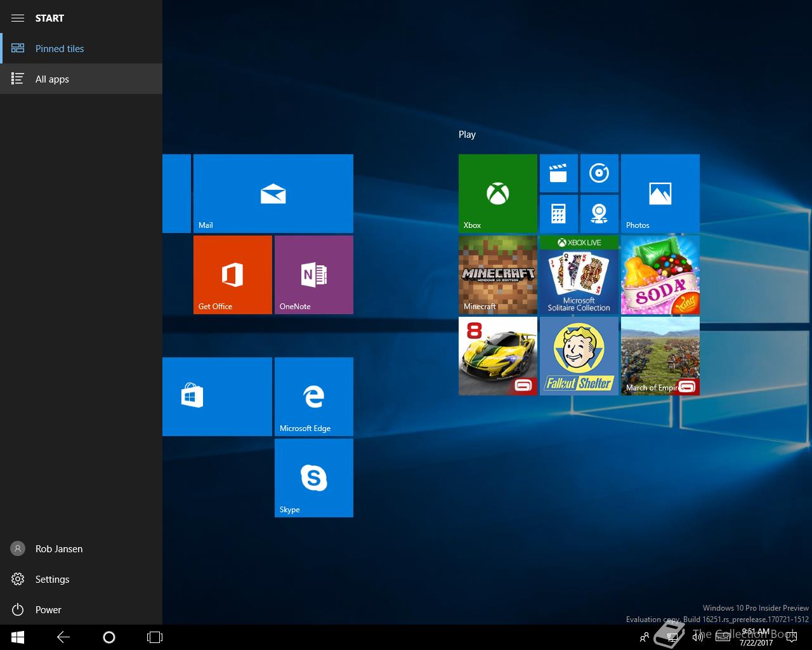This screenshot has height=650, width=812.
Task: Open Movies & TV clapperboard tile
Action: pos(559,173)
